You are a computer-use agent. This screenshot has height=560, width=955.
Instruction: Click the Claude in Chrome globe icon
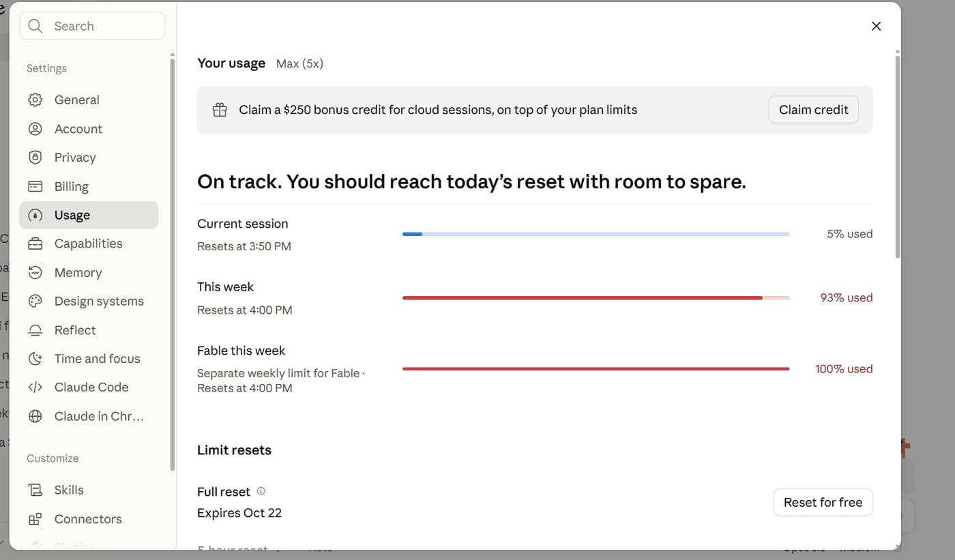35,416
